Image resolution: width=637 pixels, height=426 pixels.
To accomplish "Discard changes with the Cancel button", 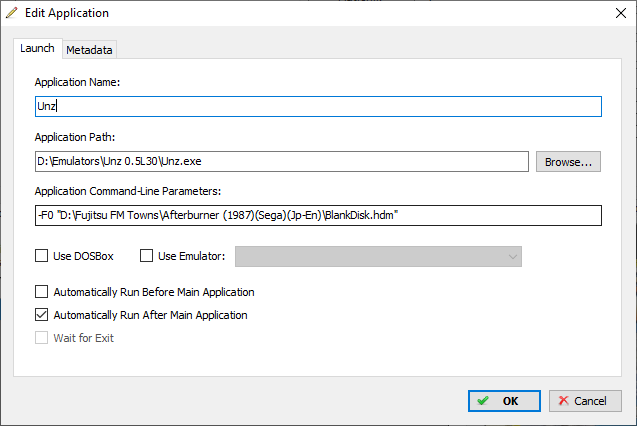I will (x=585, y=401).
